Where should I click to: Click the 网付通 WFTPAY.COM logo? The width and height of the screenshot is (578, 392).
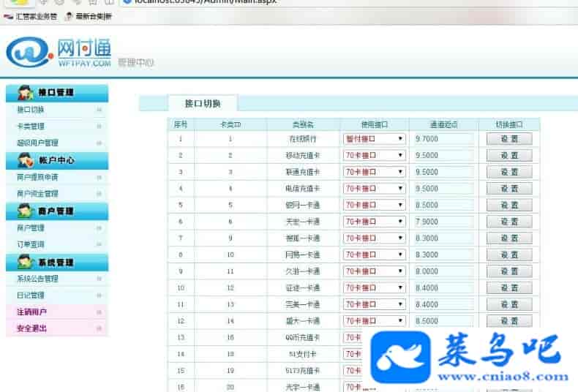pos(59,53)
